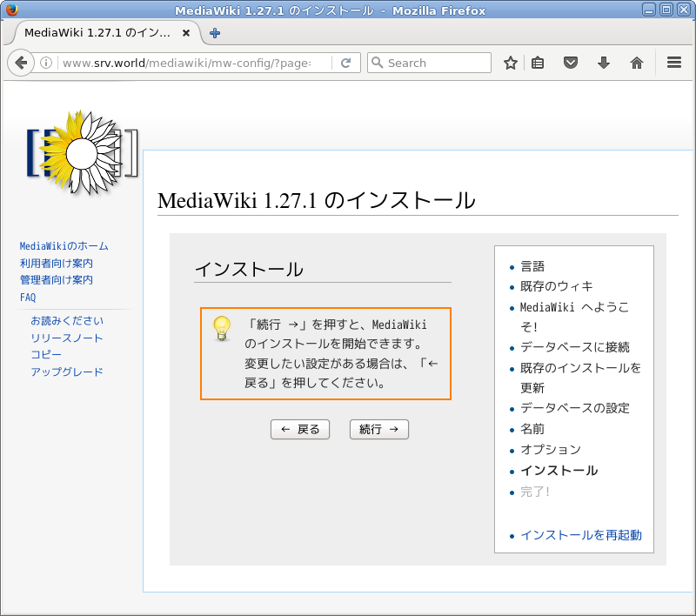Click the browser Back arrow button

point(20,63)
